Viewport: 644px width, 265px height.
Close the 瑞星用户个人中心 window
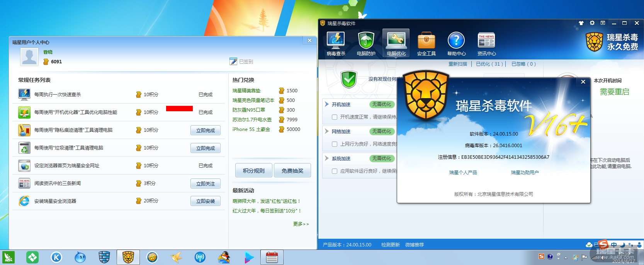[309, 41]
